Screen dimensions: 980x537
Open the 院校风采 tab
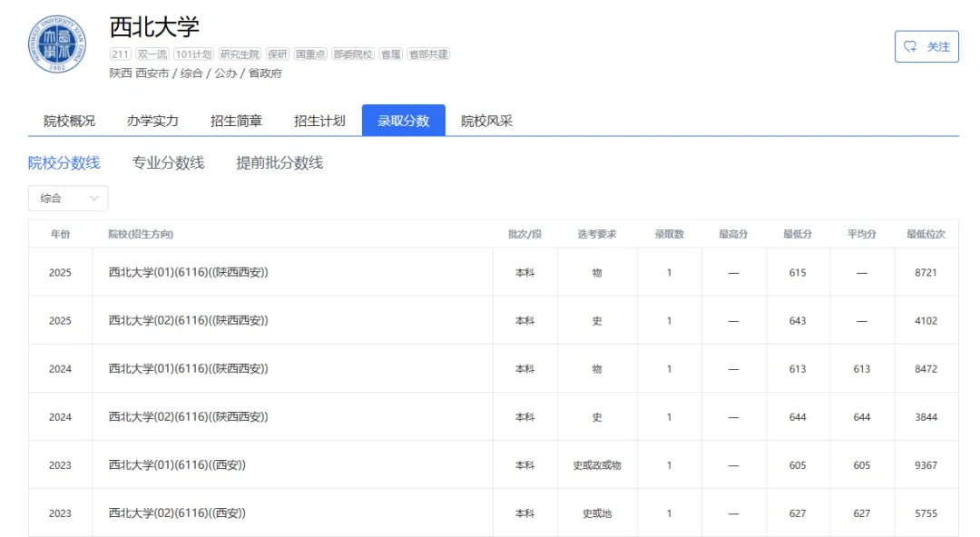(x=487, y=121)
